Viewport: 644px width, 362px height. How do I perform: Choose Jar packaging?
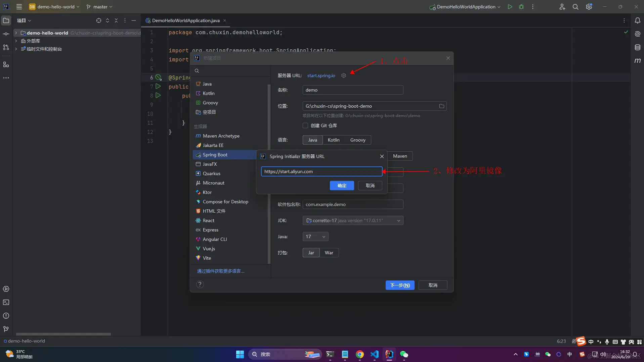[311, 253]
